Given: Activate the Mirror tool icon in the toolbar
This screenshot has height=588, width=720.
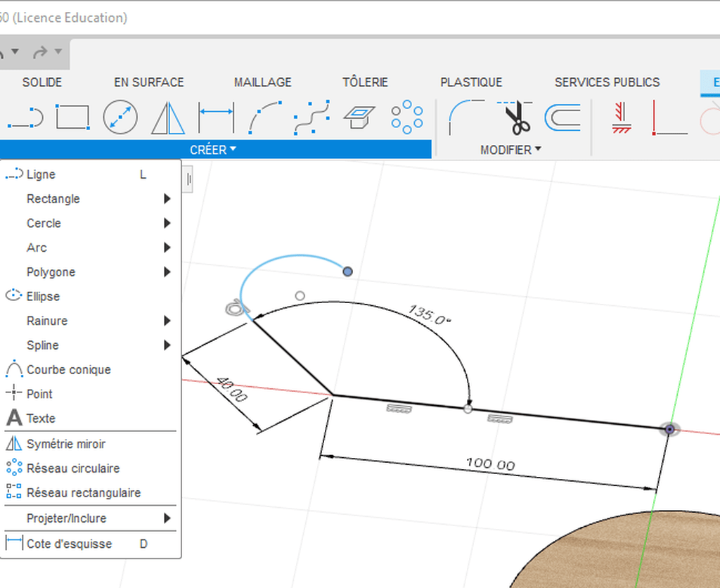Looking at the screenshot, I should (x=168, y=118).
